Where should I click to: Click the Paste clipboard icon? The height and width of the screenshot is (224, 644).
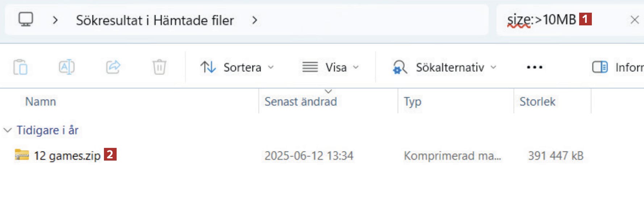(x=20, y=67)
